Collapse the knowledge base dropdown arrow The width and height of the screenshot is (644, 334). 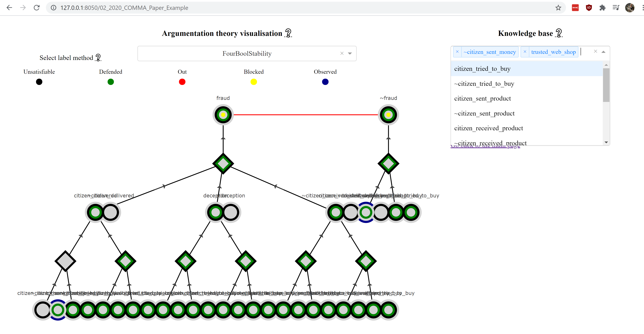(604, 52)
